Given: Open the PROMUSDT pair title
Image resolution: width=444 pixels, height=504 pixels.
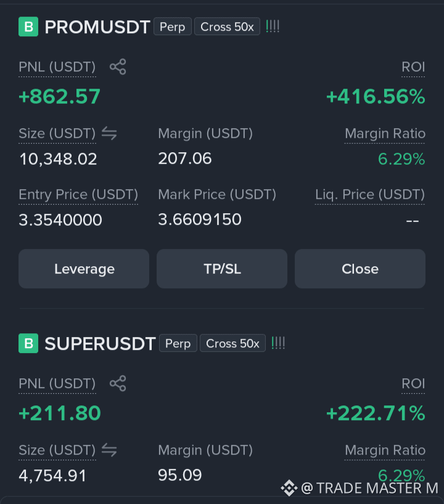Looking at the screenshot, I should (97, 26).
